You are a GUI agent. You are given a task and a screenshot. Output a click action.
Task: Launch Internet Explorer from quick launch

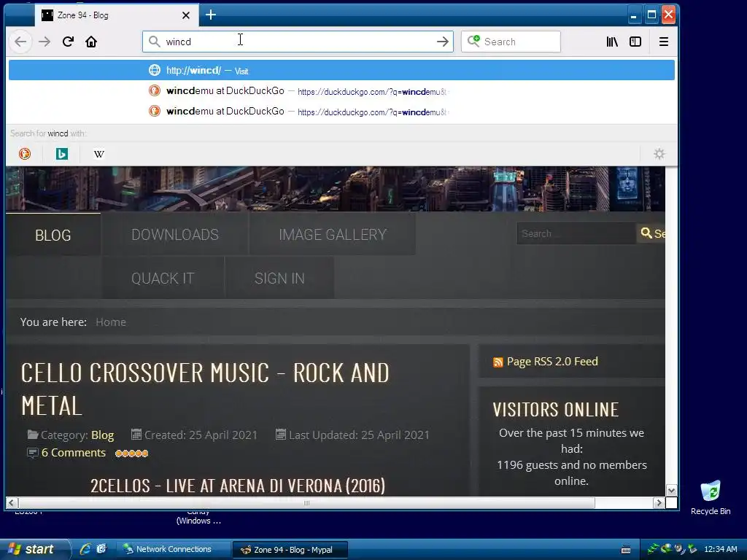pyautogui.click(x=85, y=549)
